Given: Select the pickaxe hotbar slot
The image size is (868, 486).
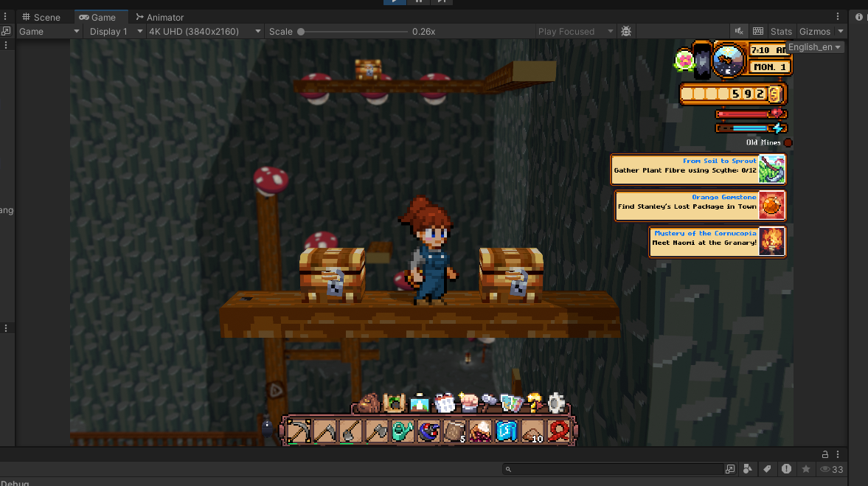Looking at the screenshot, I should pos(299,431).
